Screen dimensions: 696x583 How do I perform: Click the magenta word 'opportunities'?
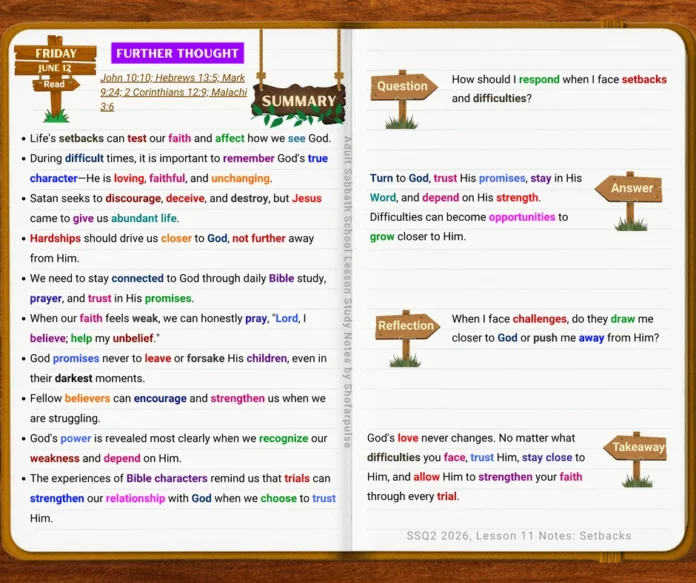point(522,217)
